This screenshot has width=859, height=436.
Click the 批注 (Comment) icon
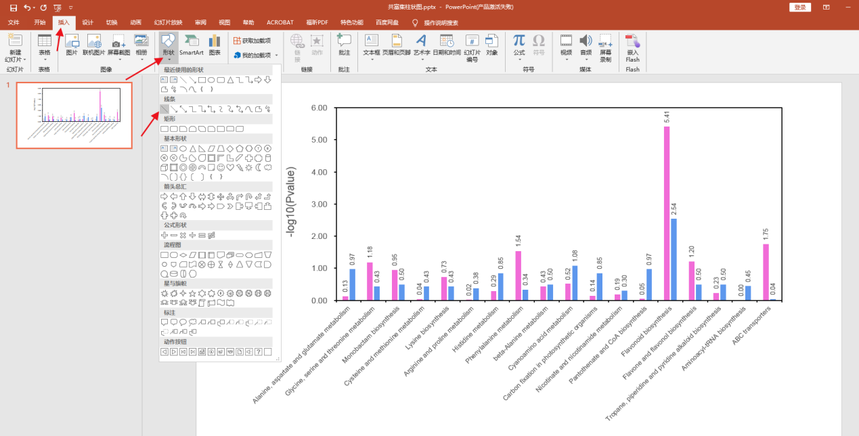click(x=344, y=45)
